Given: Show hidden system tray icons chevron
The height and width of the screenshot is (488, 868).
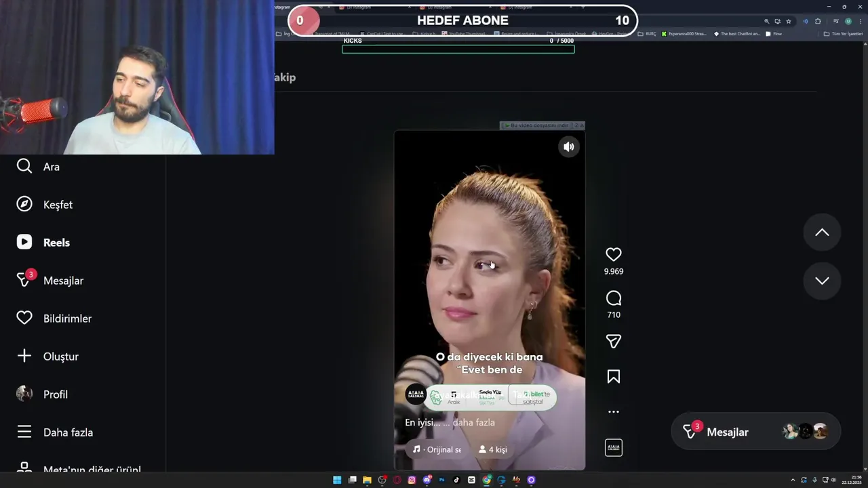Looking at the screenshot, I should coord(793,480).
